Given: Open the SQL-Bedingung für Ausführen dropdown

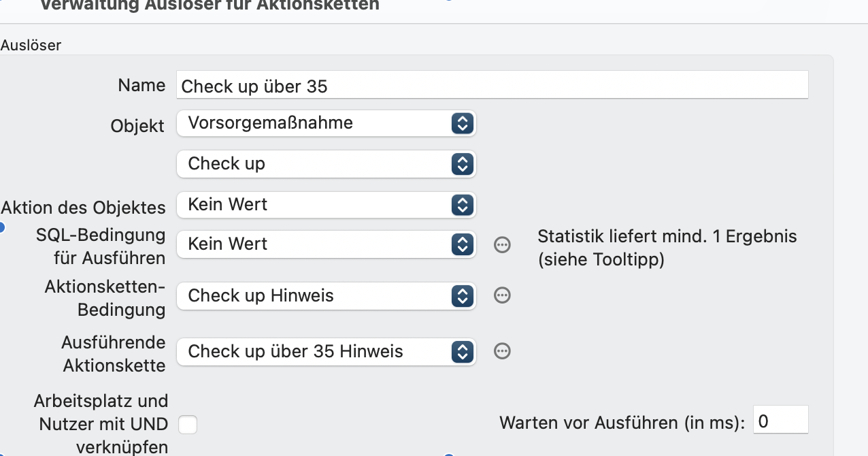Looking at the screenshot, I should coord(326,244).
